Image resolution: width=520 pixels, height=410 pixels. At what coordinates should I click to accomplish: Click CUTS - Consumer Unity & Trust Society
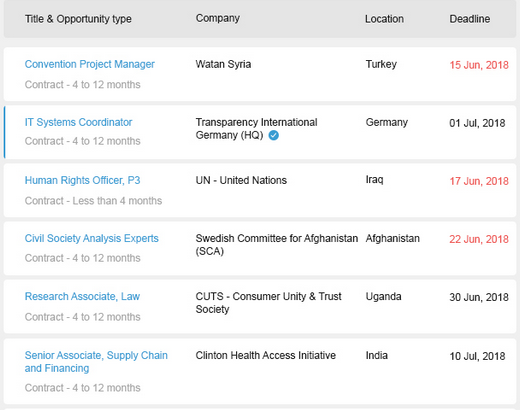(268, 303)
